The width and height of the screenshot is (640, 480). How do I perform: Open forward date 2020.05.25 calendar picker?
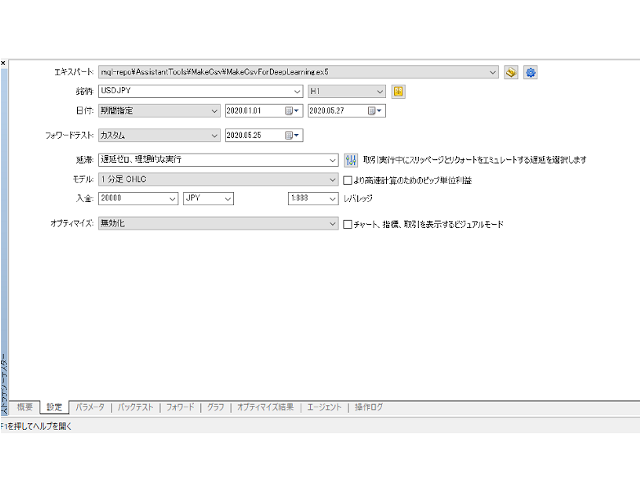(x=292, y=135)
